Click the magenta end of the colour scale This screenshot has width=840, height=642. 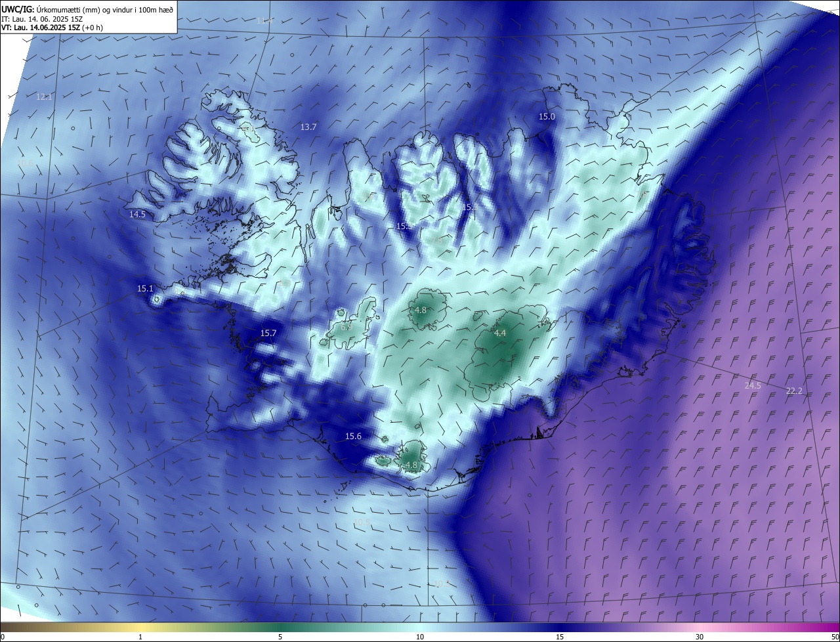tap(827, 627)
